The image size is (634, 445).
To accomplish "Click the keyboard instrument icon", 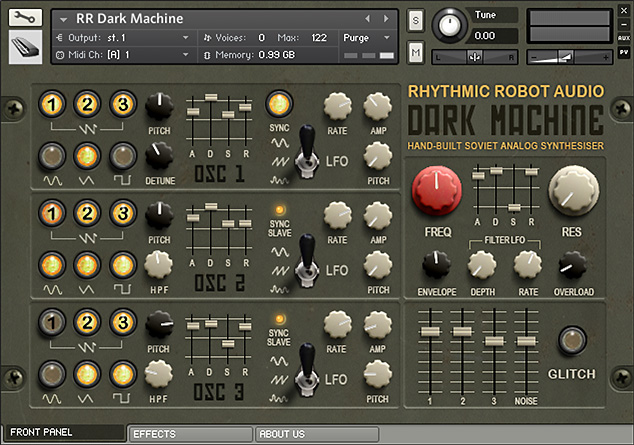I will 25,47.
